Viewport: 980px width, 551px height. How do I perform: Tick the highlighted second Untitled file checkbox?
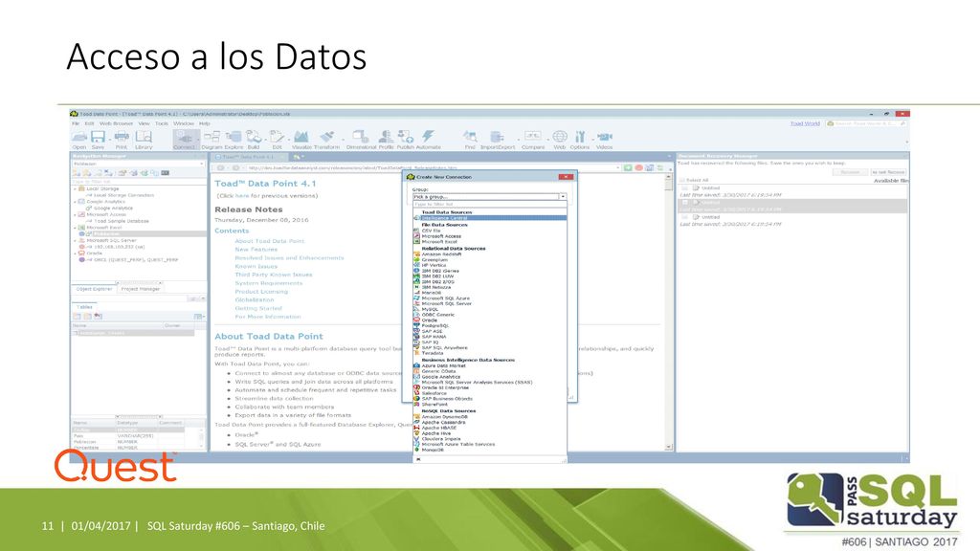[684, 203]
